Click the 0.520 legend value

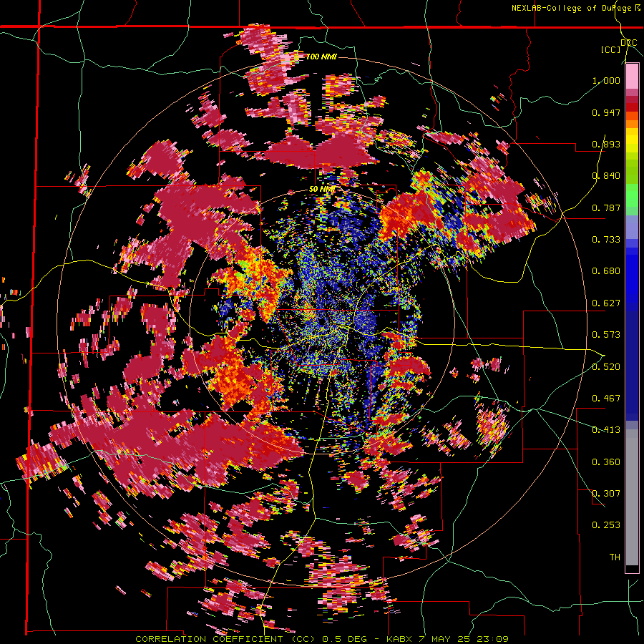point(606,366)
